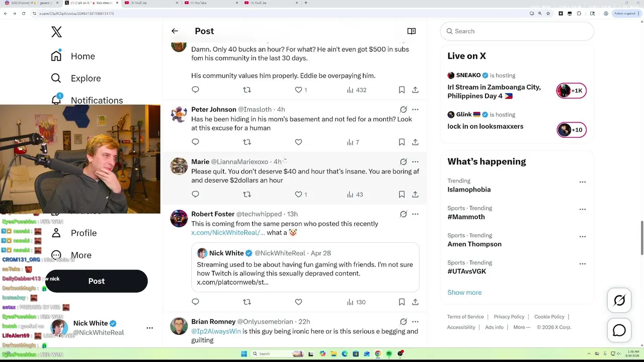Click the black Post button
The height and width of the screenshot is (362, 644).
[x=97, y=281]
